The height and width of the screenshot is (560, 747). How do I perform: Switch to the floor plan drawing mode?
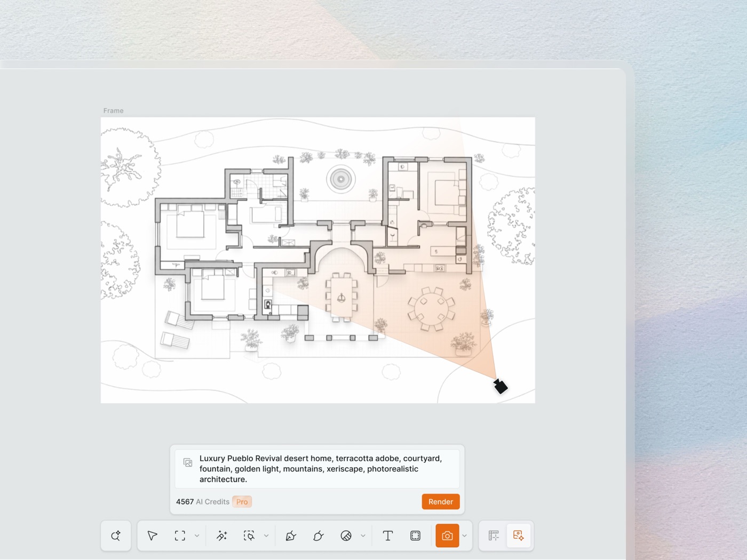494,535
